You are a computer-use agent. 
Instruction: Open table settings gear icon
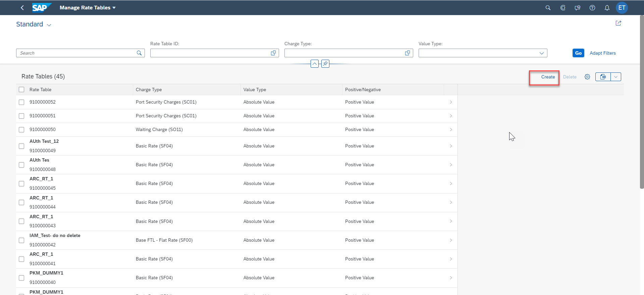(587, 77)
